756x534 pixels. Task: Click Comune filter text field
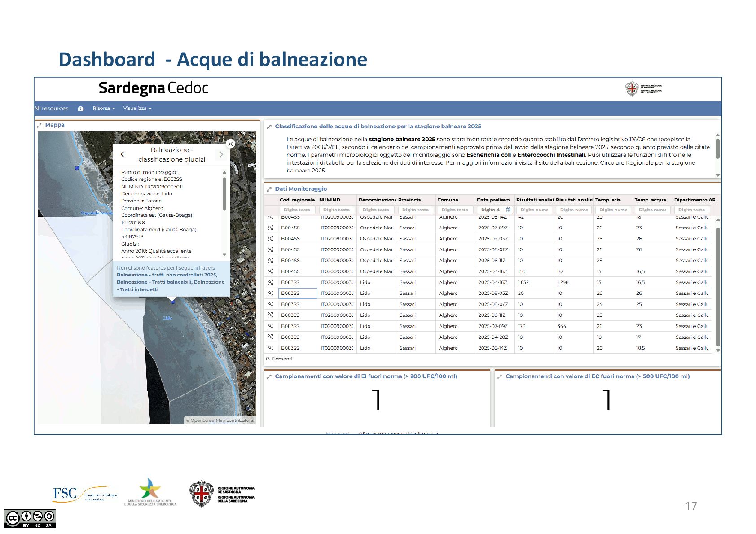pos(455,210)
